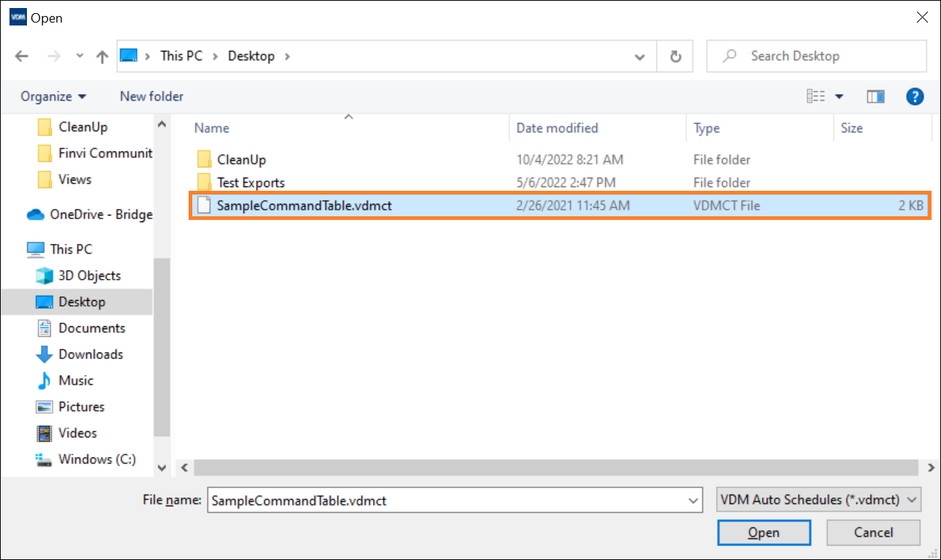The height and width of the screenshot is (560, 941).
Task: Click the Open button
Action: (763, 532)
